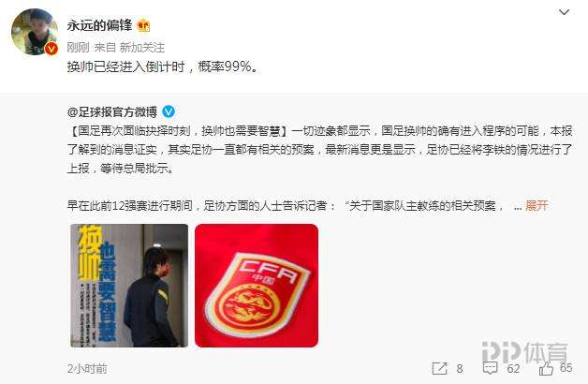The image size is (588, 384).
Task: Open the post options chevron menu
Action: tap(564, 12)
